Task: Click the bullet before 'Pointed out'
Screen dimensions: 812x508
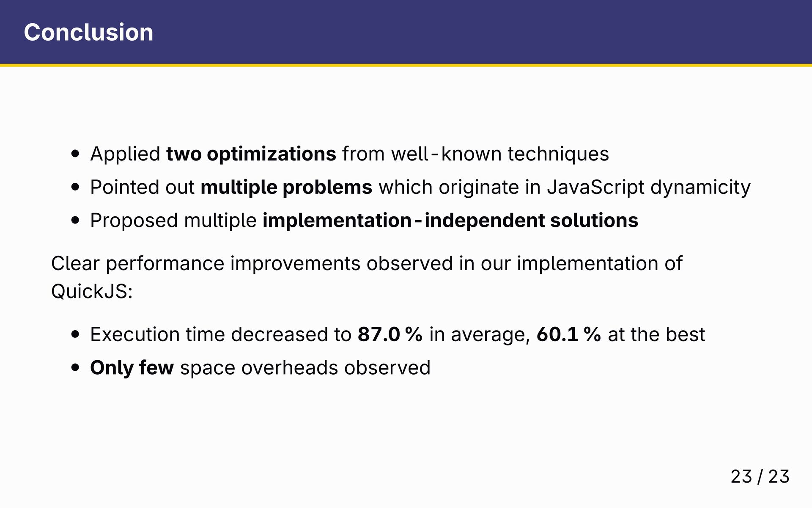Action: 75,187
